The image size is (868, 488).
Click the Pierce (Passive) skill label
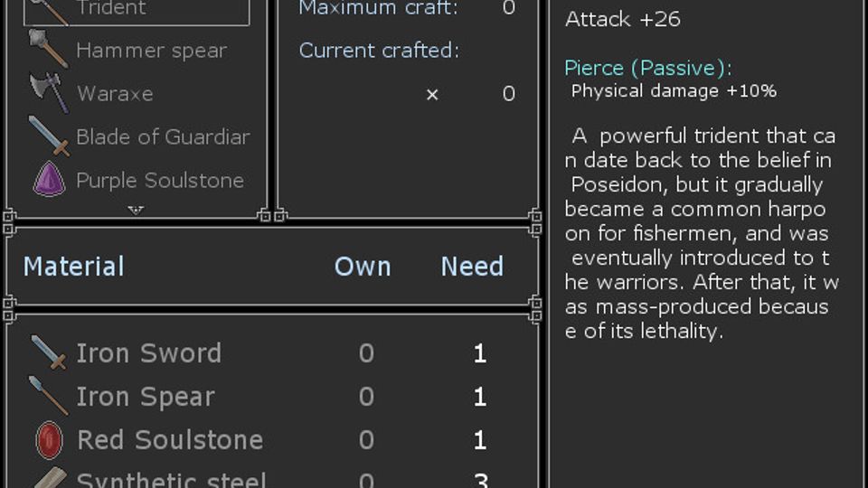pyautogui.click(x=647, y=68)
